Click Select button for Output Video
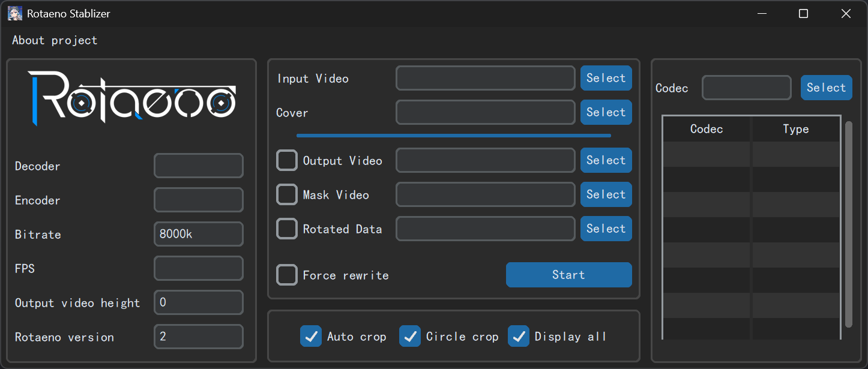The width and height of the screenshot is (868, 369). pyautogui.click(x=606, y=160)
